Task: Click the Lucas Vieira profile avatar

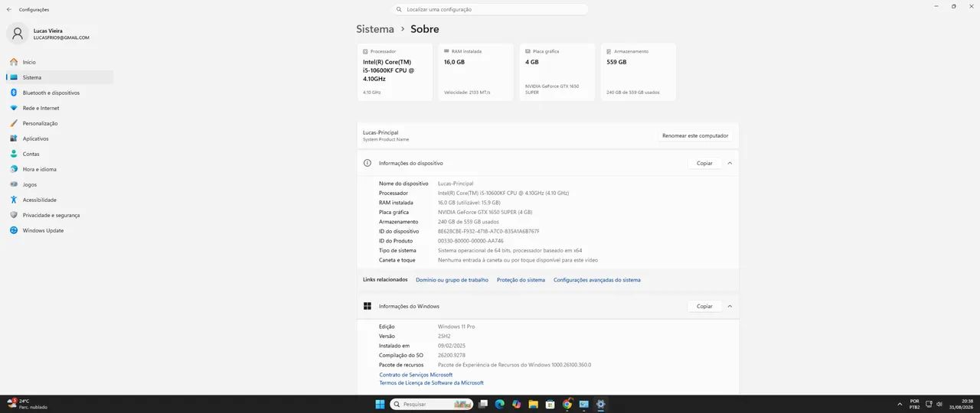Action: [x=17, y=34]
